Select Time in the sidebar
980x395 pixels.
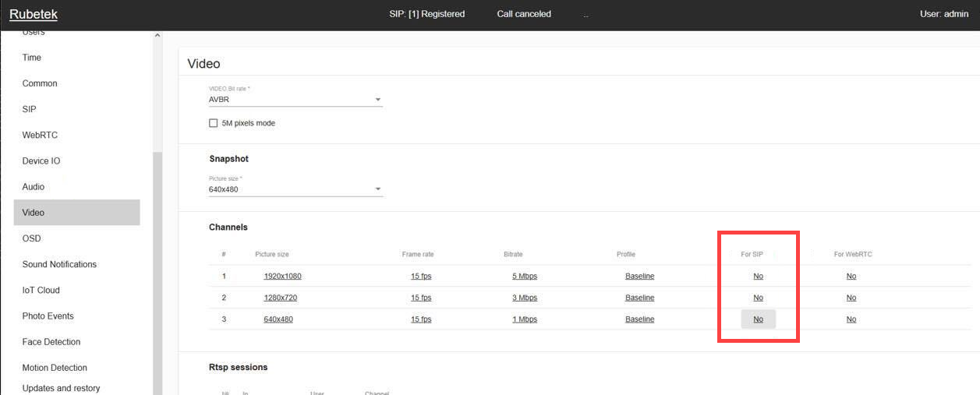click(32, 58)
